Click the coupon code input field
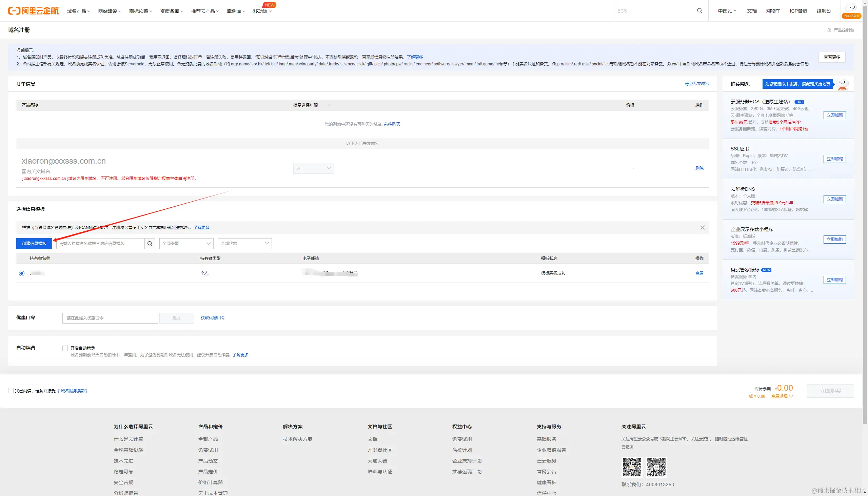 (x=110, y=318)
